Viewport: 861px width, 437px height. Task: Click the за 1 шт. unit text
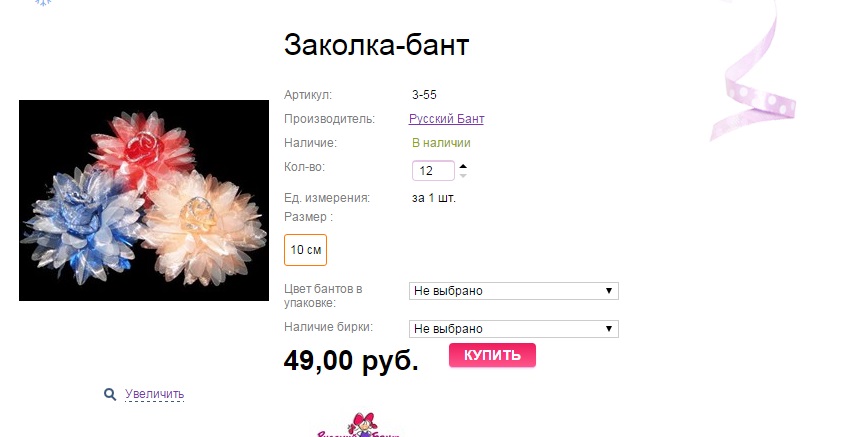point(434,198)
